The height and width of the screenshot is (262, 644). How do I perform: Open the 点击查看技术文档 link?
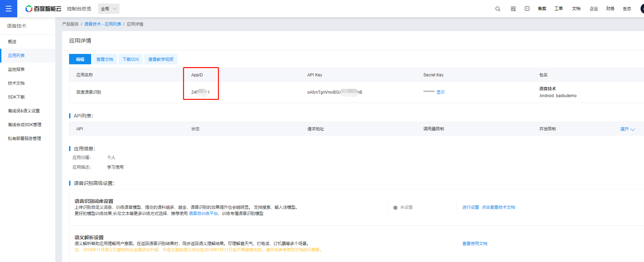[x=498, y=207]
